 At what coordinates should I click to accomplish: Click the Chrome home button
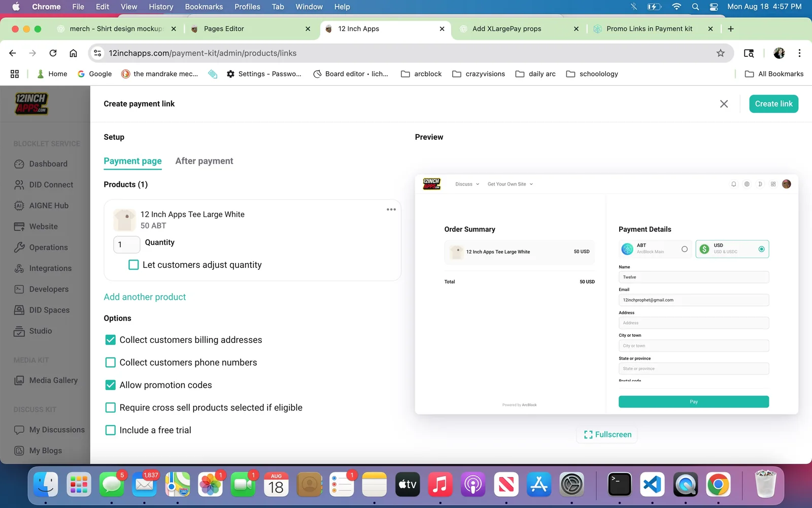click(73, 53)
